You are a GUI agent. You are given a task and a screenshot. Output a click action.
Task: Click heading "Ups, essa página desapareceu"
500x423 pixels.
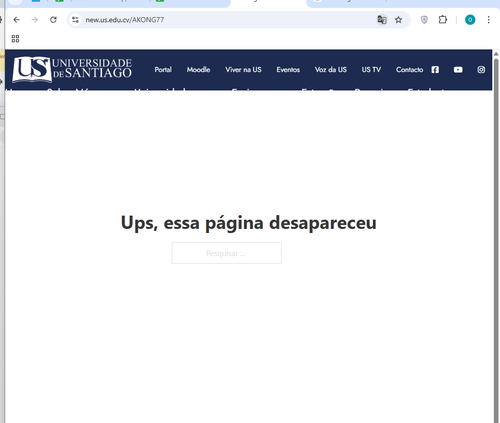tap(249, 223)
